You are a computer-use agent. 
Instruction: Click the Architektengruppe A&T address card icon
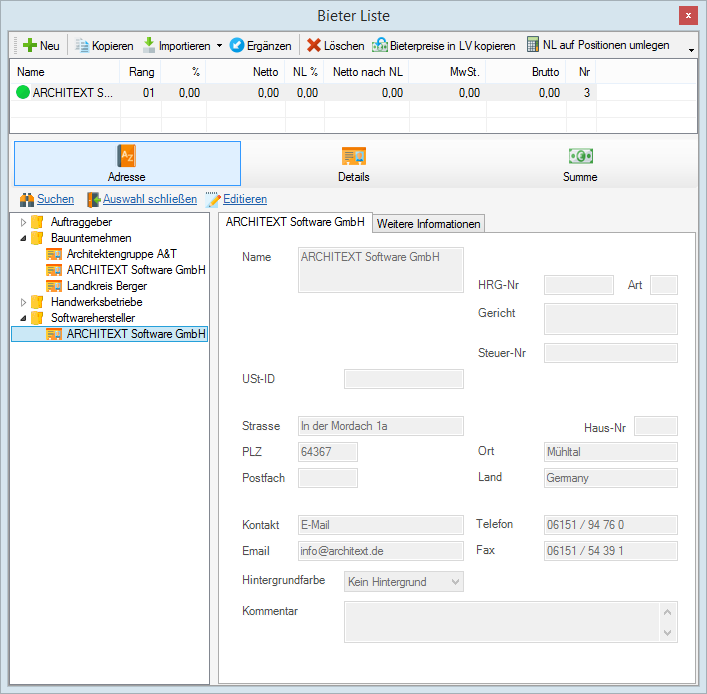(54, 254)
